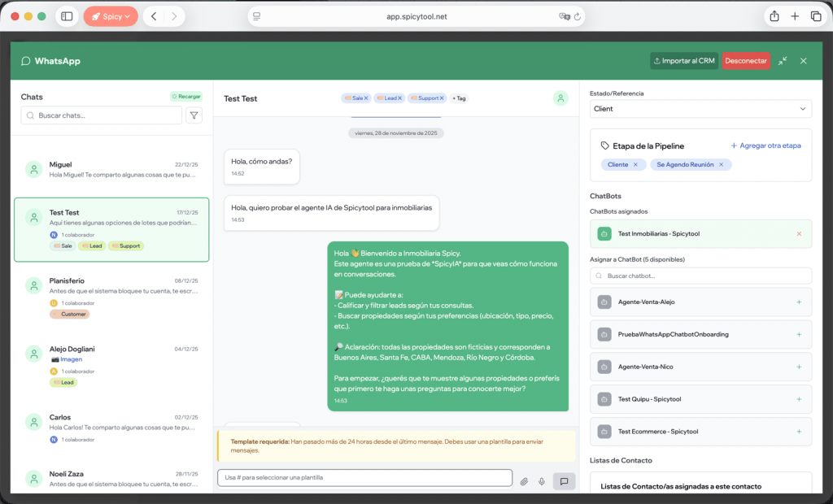Screen dimensions: 833x504
Task: Collapse the WhatsApp panel with shrink icon
Action: 783,61
